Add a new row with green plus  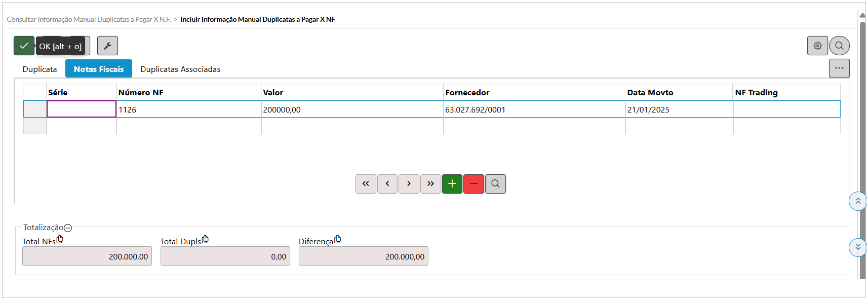click(x=452, y=184)
